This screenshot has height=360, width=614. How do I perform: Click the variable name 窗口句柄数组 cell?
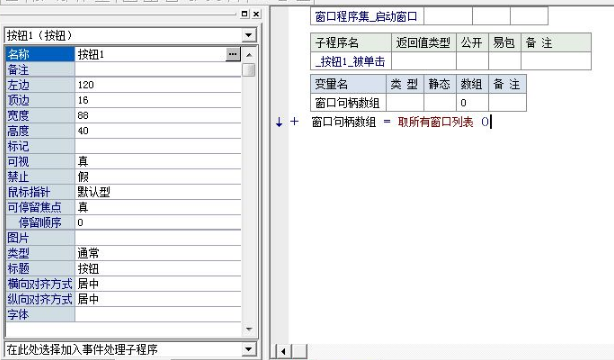[348, 103]
